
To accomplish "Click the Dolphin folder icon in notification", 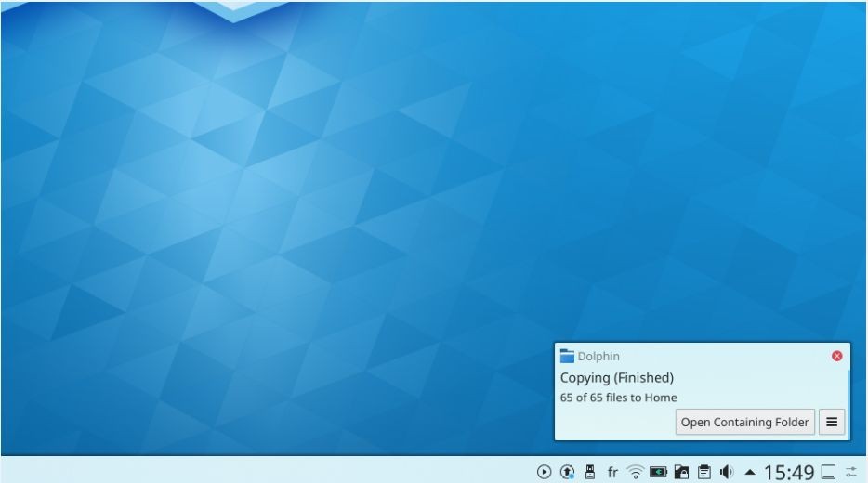I will (567, 356).
